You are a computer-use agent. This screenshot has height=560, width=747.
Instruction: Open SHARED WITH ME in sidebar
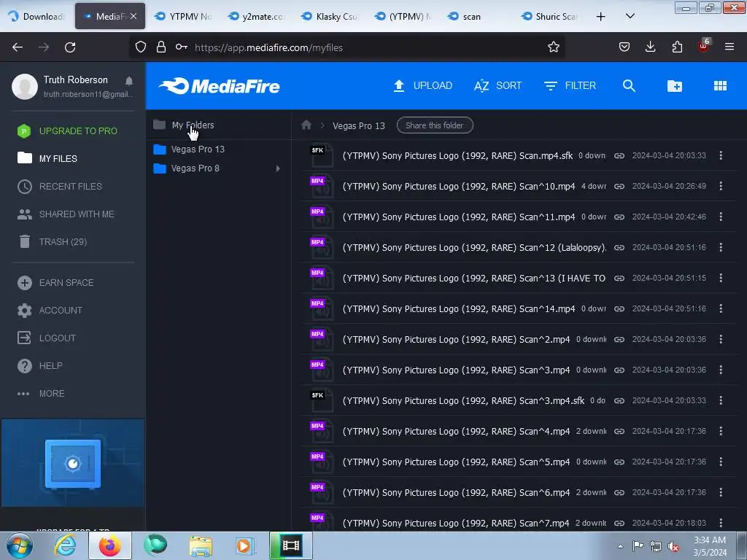coord(66,214)
